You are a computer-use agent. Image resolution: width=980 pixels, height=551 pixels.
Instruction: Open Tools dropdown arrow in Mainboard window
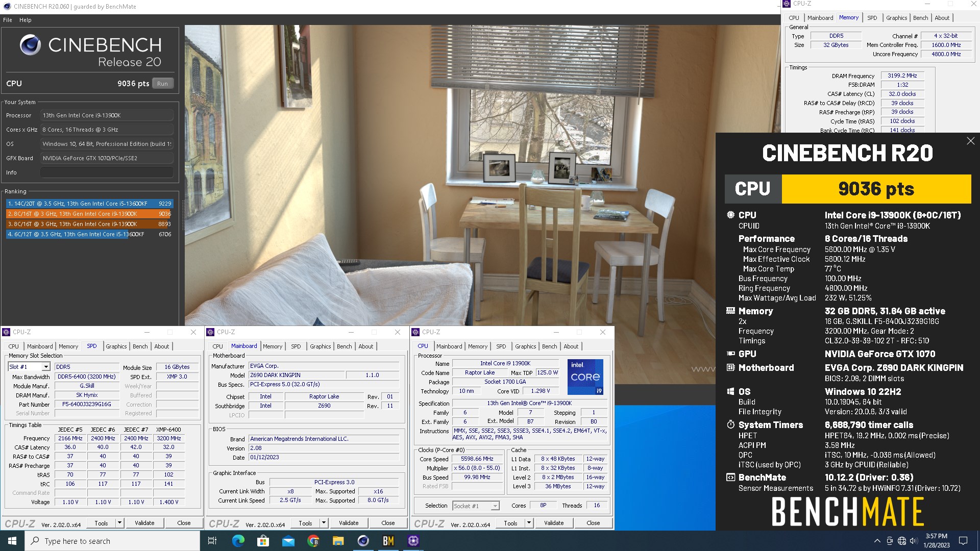(324, 523)
